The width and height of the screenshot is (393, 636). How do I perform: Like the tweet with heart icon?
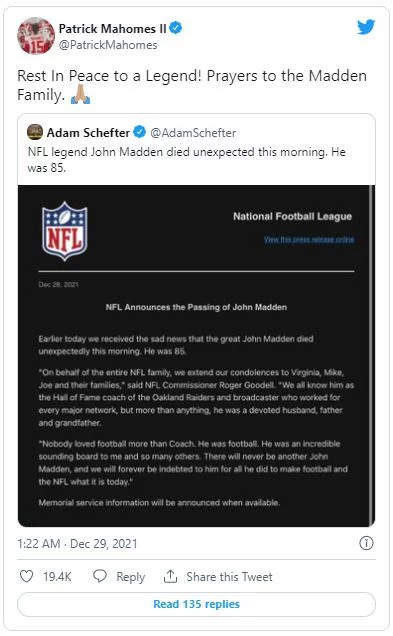coord(26,576)
